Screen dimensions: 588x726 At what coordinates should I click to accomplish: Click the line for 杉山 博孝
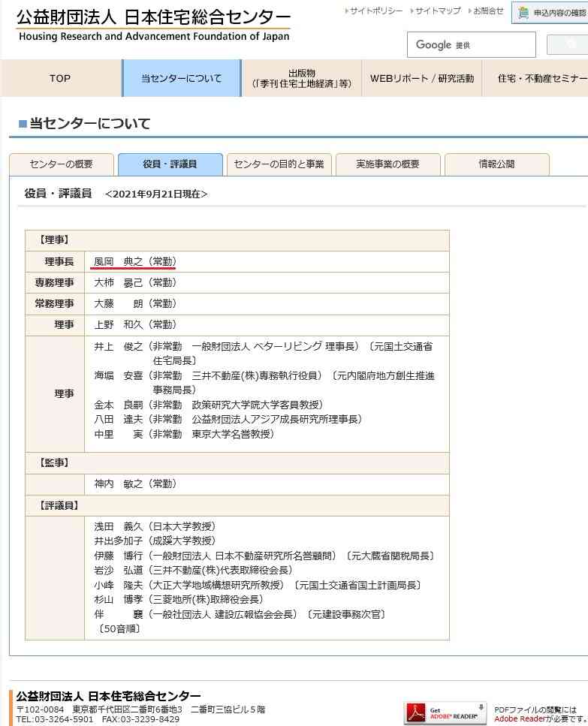click(178, 600)
